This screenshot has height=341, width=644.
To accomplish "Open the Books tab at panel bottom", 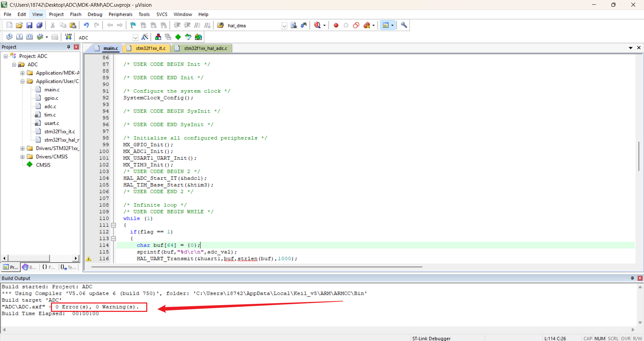I will (29, 267).
